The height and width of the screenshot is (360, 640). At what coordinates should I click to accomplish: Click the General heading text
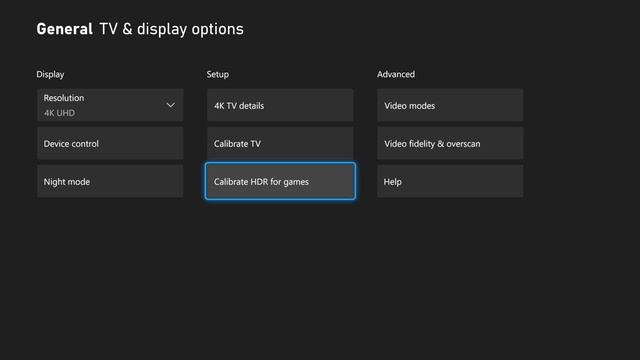pos(64,29)
